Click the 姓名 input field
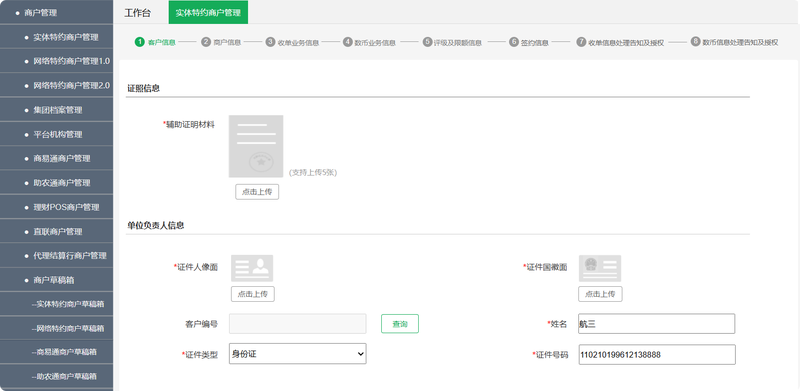 [x=657, y=324]
